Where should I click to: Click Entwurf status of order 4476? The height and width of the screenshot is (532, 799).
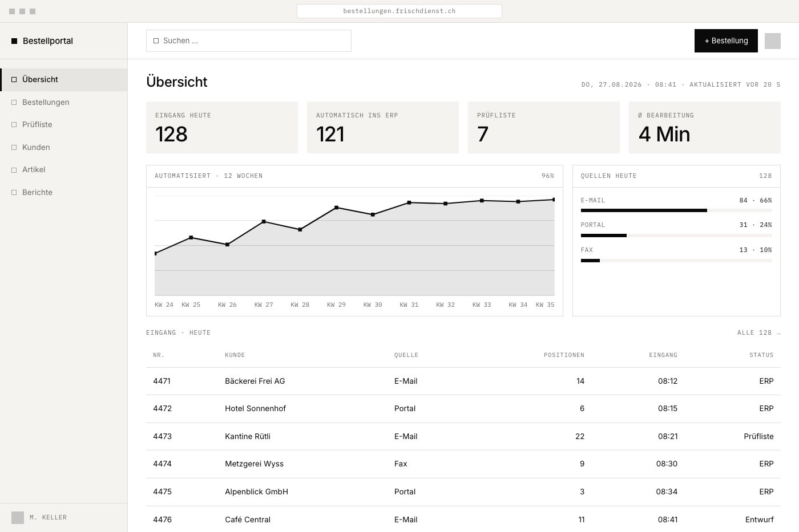point(760,520)
